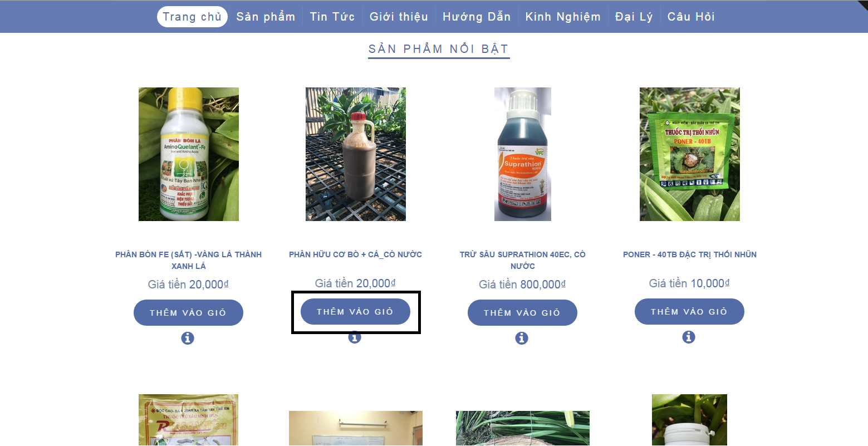This screenshot has width=868, height=446.
Task: Open info icon under Phân hữu cơ bò product
Action: pos(355,337)
